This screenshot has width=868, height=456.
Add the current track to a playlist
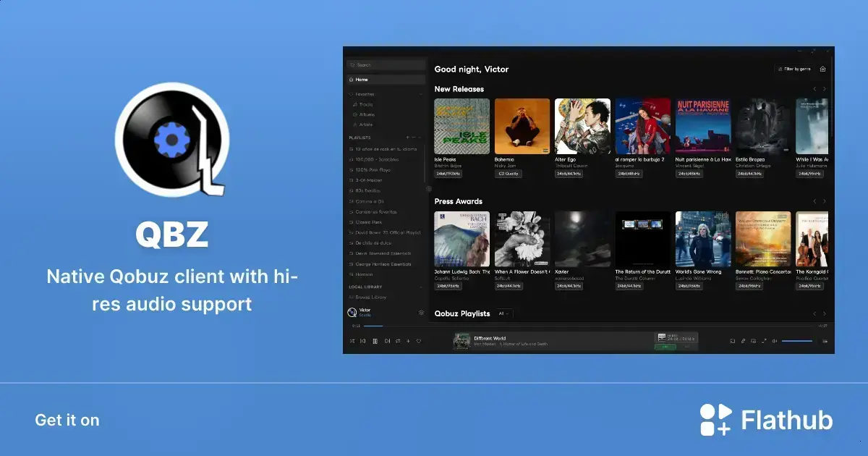point(408,341)
